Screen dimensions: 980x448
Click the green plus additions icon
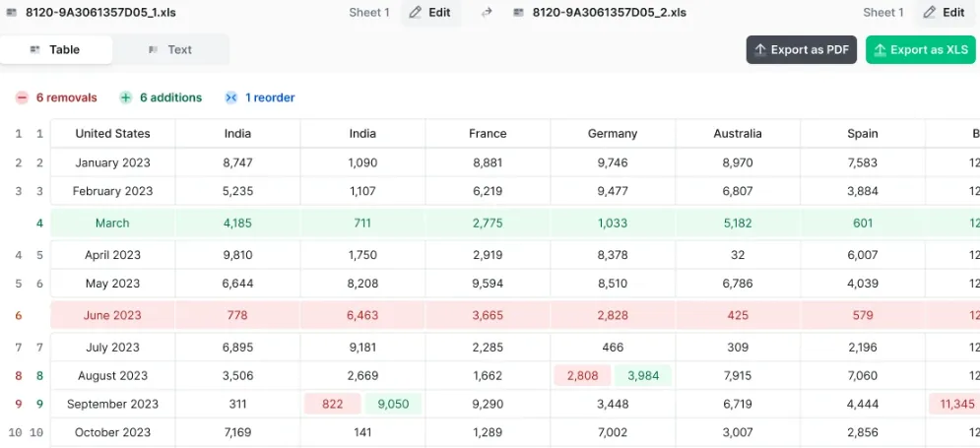126,97
